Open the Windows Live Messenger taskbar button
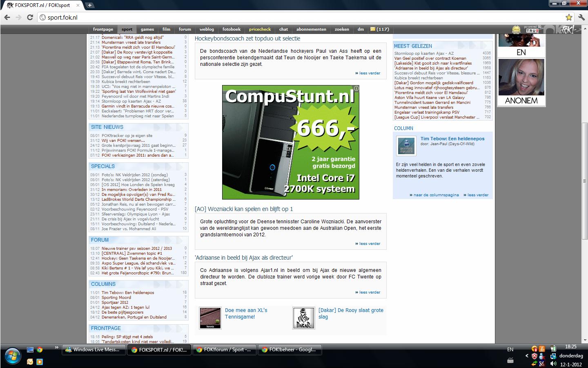The width and height of the screenshot is (588, 368). (x=94, y=350)
